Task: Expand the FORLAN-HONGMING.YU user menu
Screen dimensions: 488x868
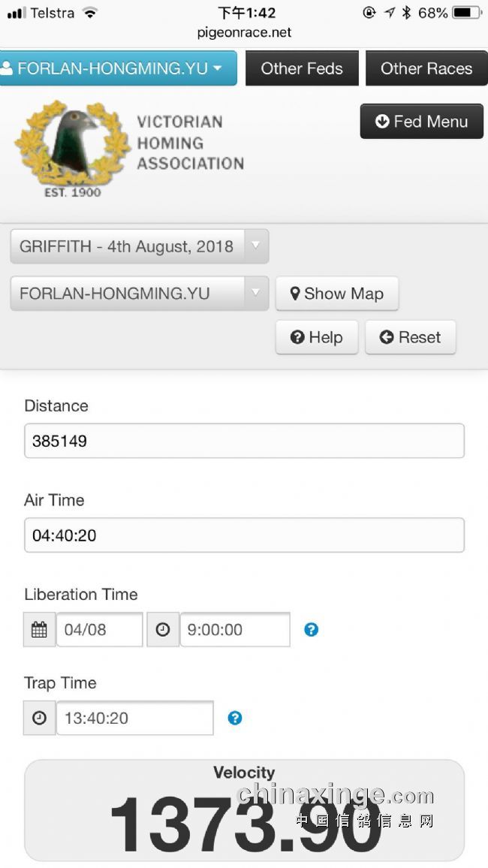Action: click(118, 68)
